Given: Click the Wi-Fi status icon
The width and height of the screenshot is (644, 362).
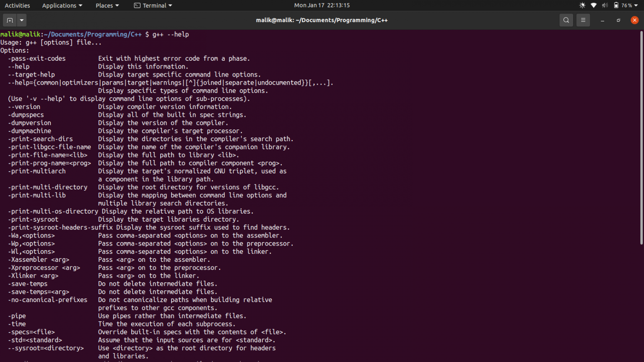Looking at the screenshot, I should pos(594,5).
